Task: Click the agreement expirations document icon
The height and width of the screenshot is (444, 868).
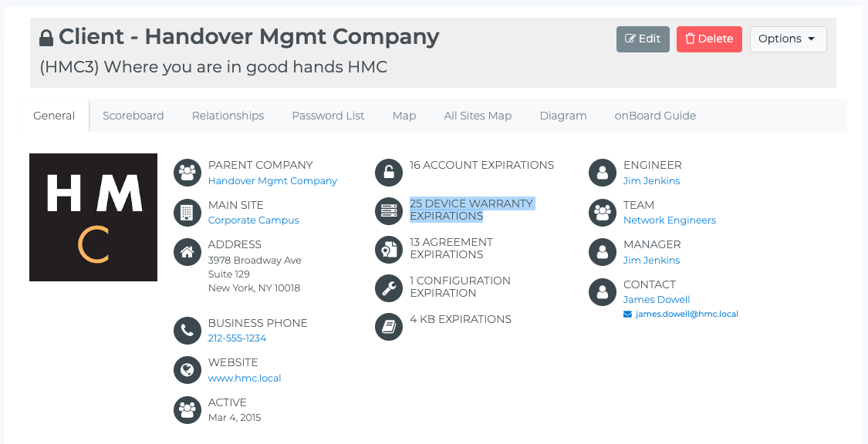Action: tap(388, 250)
